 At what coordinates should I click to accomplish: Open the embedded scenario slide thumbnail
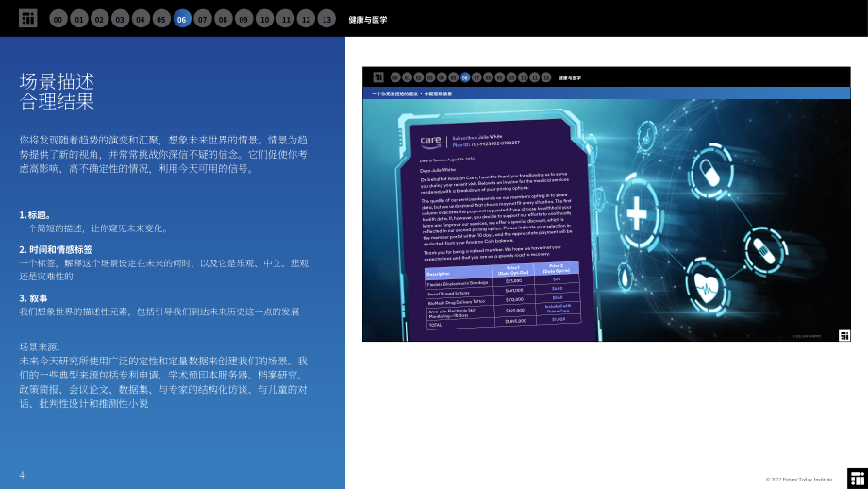pos(606,204)
